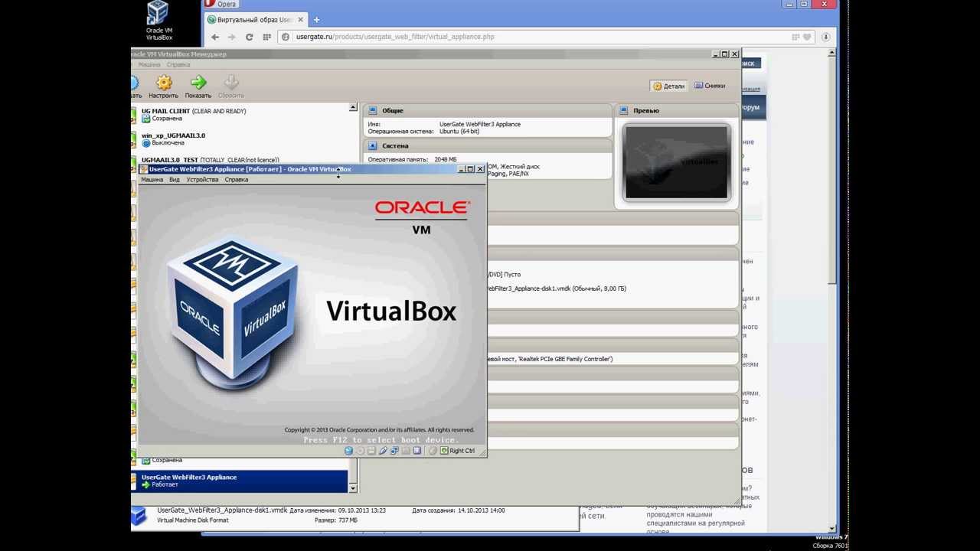The width and height of the screenshot is (980, 551).
Task: Click the Сохранена state icon under UG MAIL CLIENT
Action: click(145, 119)
